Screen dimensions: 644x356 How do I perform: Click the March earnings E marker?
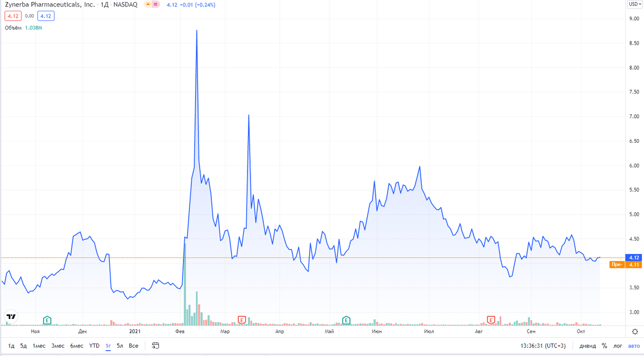(x=241, y=321)
